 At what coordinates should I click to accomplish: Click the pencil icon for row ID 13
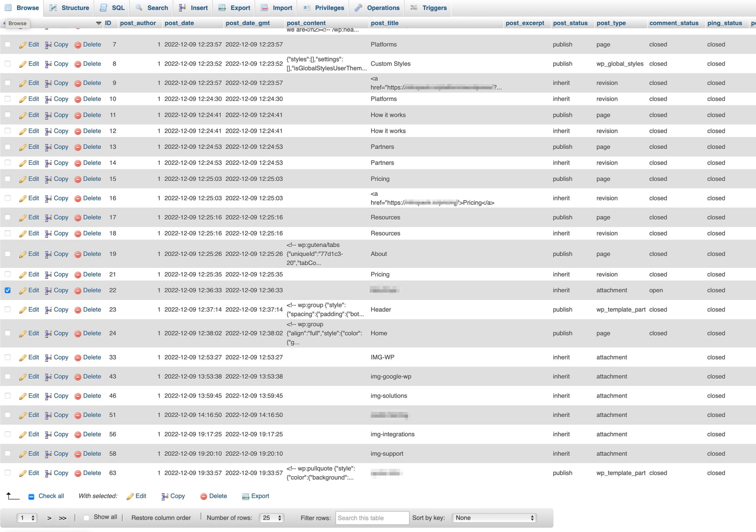point(23,147)
